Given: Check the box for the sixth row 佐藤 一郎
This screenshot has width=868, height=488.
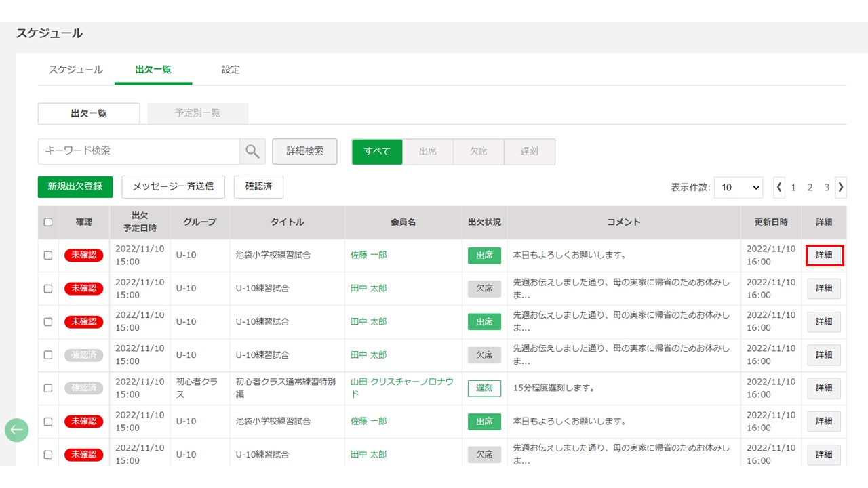Looking at the screenshot, I should pos(48,422).
